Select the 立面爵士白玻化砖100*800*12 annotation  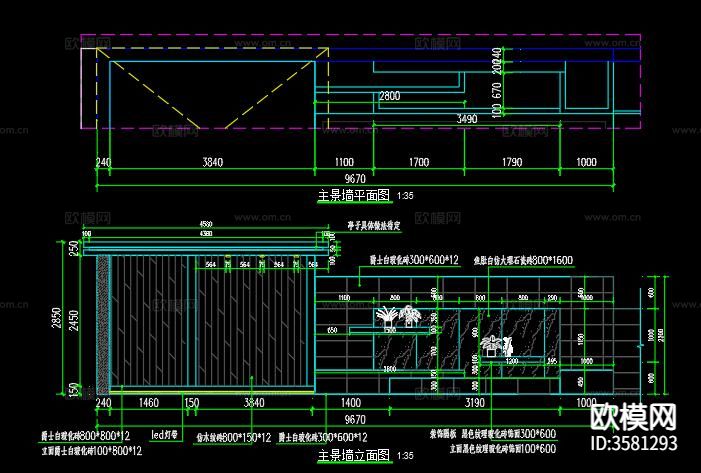coord(92,451)
